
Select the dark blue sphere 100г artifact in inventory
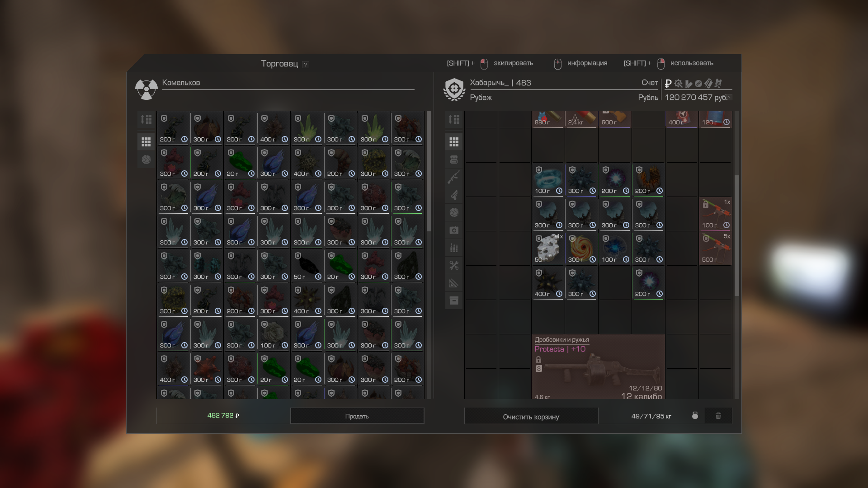(x=615, y=248)
